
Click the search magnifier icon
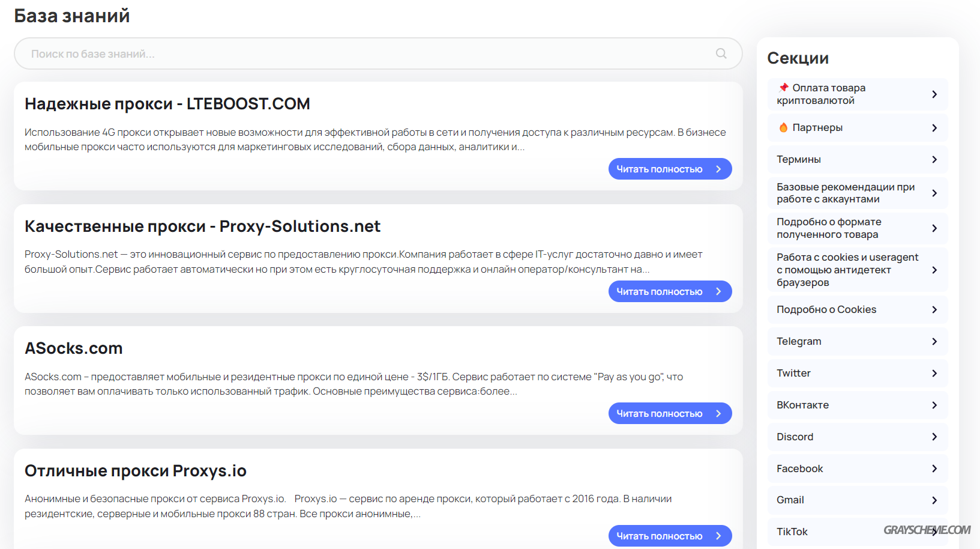[721, 53]
